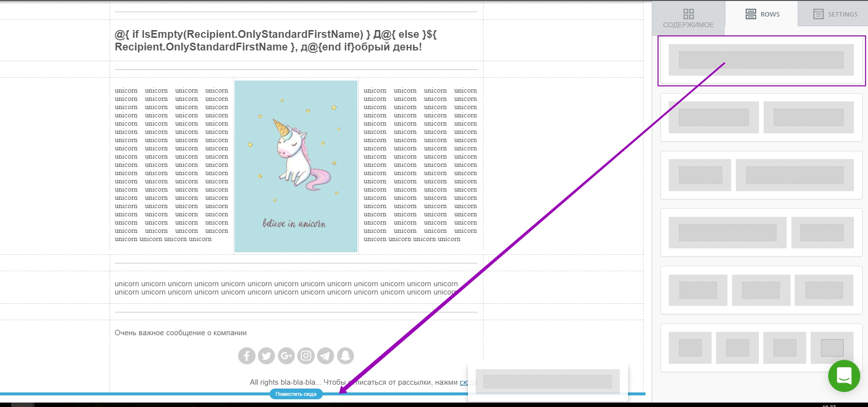This screenshot has height=407, width=868.
Task: Select the two equal columns row layout
Action: pos(761,117)
